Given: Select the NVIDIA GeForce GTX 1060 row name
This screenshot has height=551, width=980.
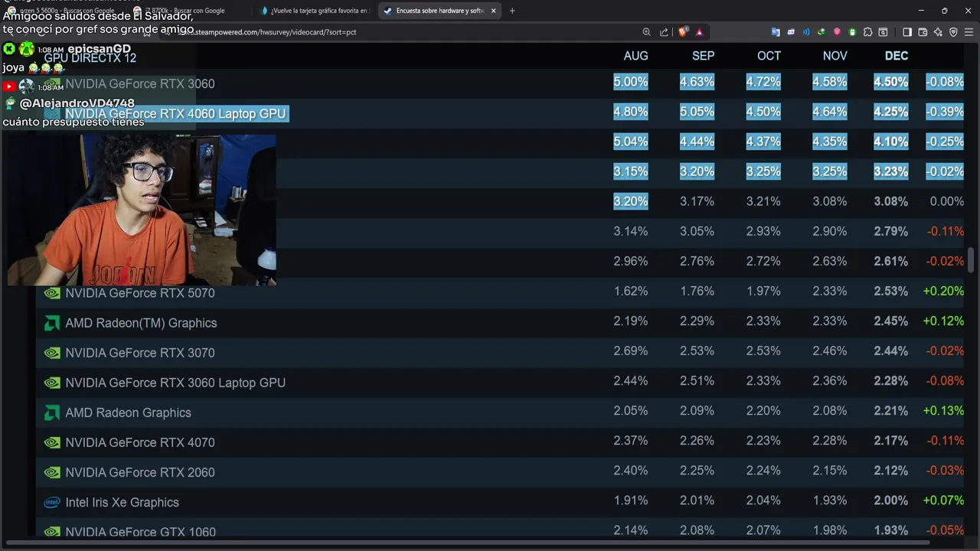Looking at the screenshot, I should tap(140, 532).
